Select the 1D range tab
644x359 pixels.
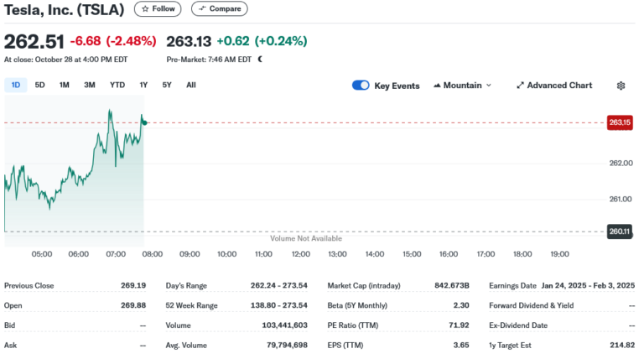[16, 85]
